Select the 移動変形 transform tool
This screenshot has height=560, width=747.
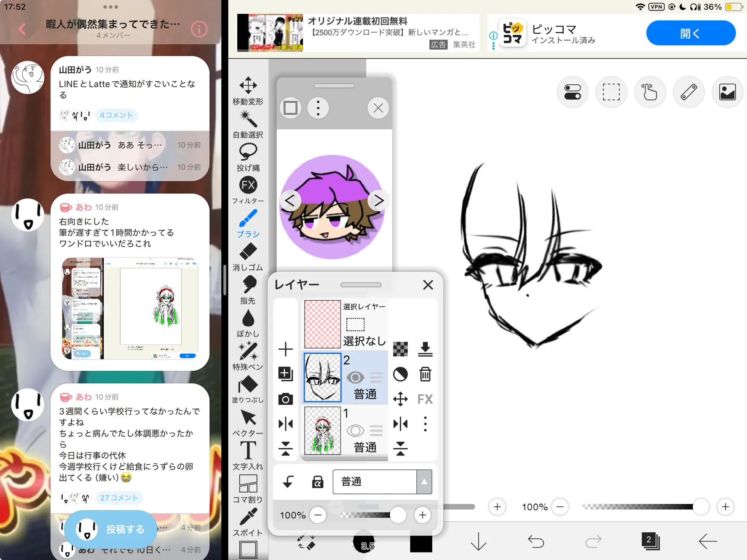tap(248, 91)
